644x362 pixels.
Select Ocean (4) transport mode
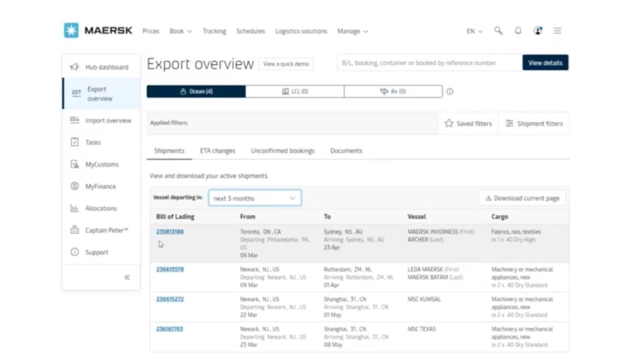coord(196,92)
